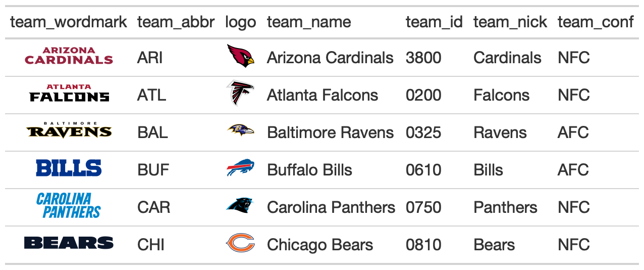Image resolution: width=644 pixels, height=270 pixels.
Task: Select the blue Bills wordmark
Action: click(69, 168)
